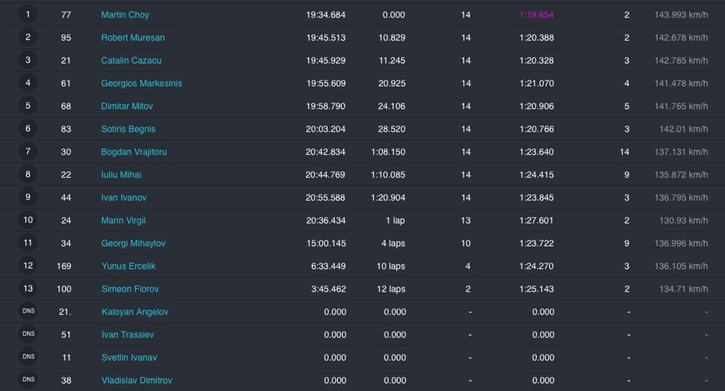The width and height of the screenshot is (725, 391).
Task: Select Catalin Cazacu's name
Action: coord(131,61)
